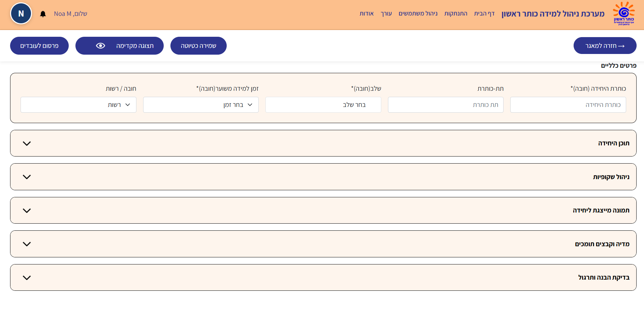The height and width of the screenshot is (311, 644).
Task: Click the שמירה כטיוטה button
Action: coord(198,46)
